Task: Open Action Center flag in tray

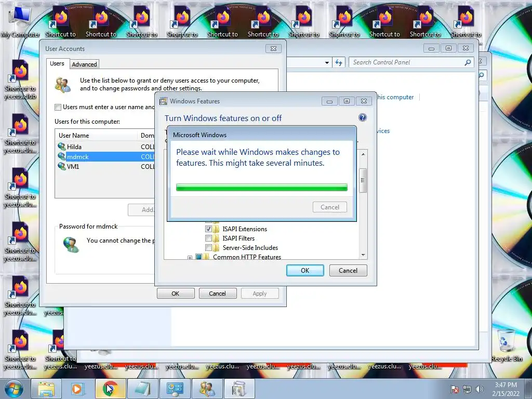Action: coord(455,389)
